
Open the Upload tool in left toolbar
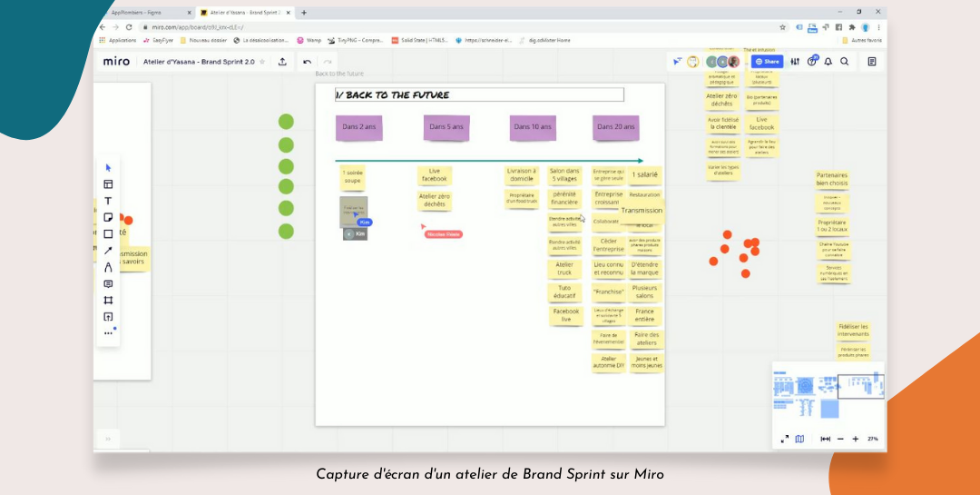[108, 317]
